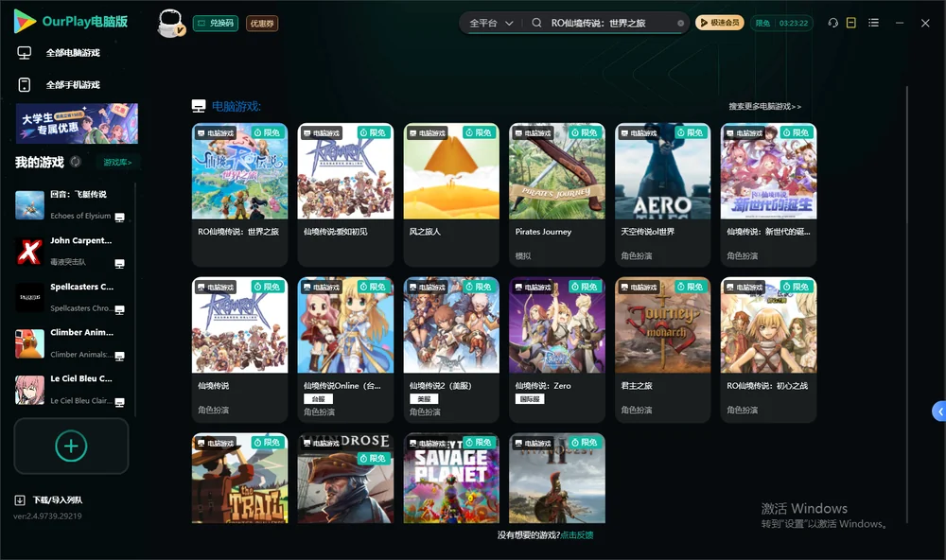Click the phone icon beside 全部手机游戏

[25, 84]
